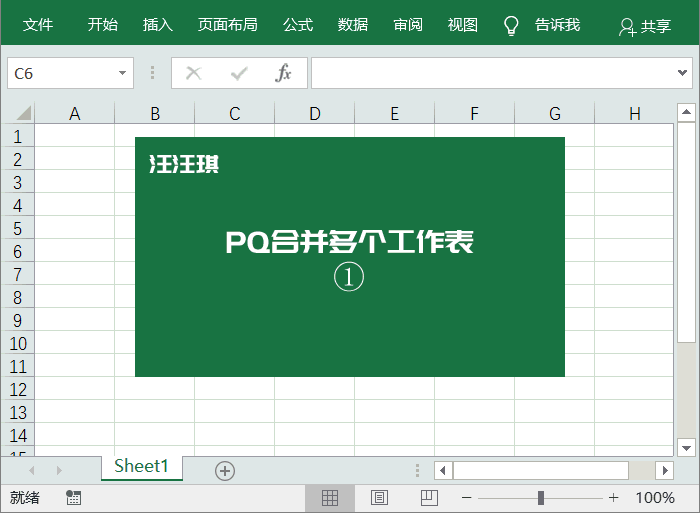Switch to Page Layout view icon
The image size is (700, 513).
[x=379, y=497]
